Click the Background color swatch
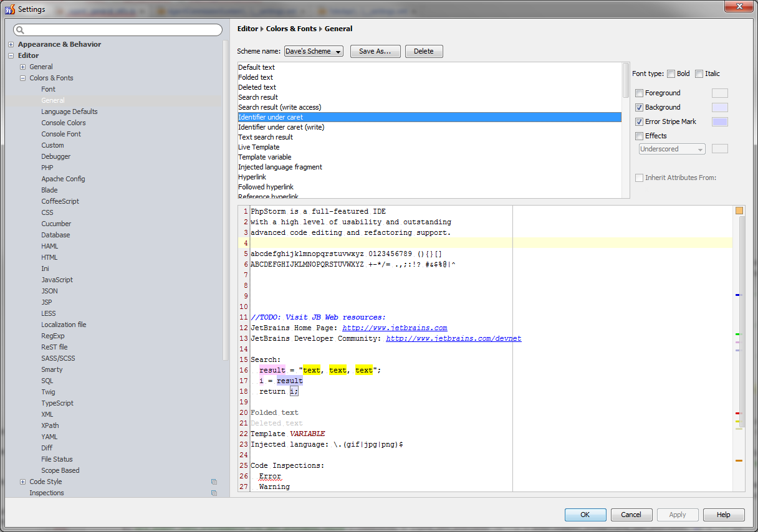The height and width of the screenshot is (532, 758). point(719,107)
